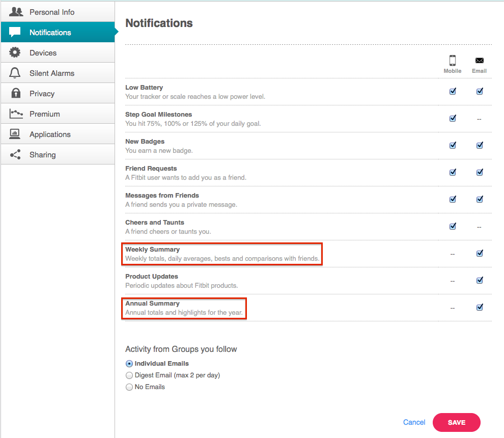Go to the Privacy settings tab
504x438 pixels.
point(42,93)
